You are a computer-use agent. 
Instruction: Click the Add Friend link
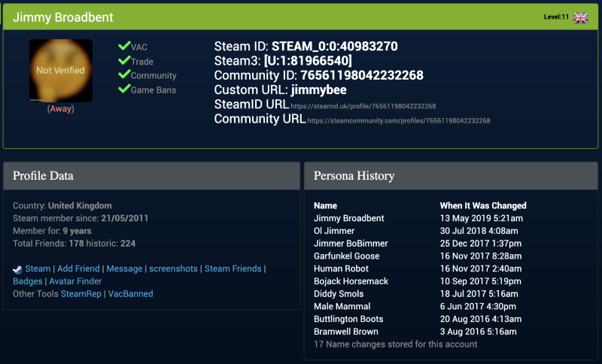[78, 268]
